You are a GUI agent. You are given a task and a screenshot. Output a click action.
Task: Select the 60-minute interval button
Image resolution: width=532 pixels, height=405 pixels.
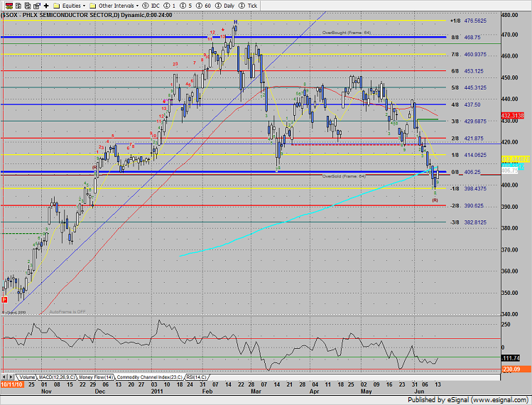(x=203, y=6)
